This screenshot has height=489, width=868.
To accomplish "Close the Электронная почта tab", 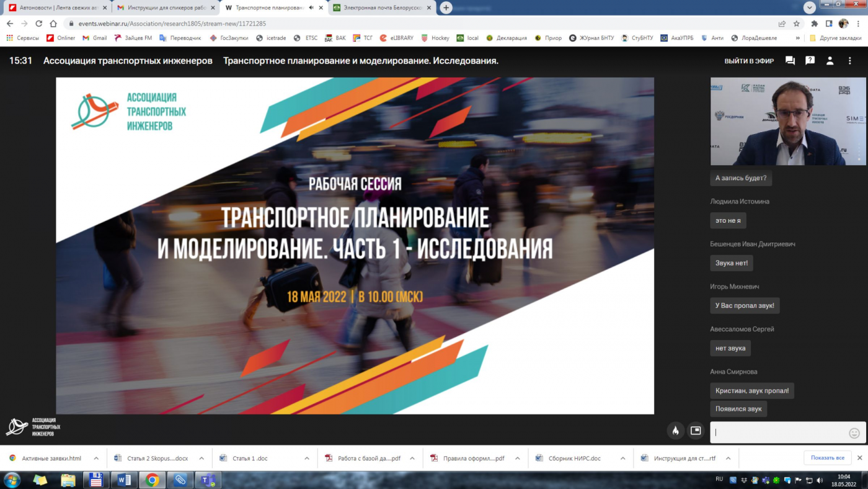I will pos(428,7).
